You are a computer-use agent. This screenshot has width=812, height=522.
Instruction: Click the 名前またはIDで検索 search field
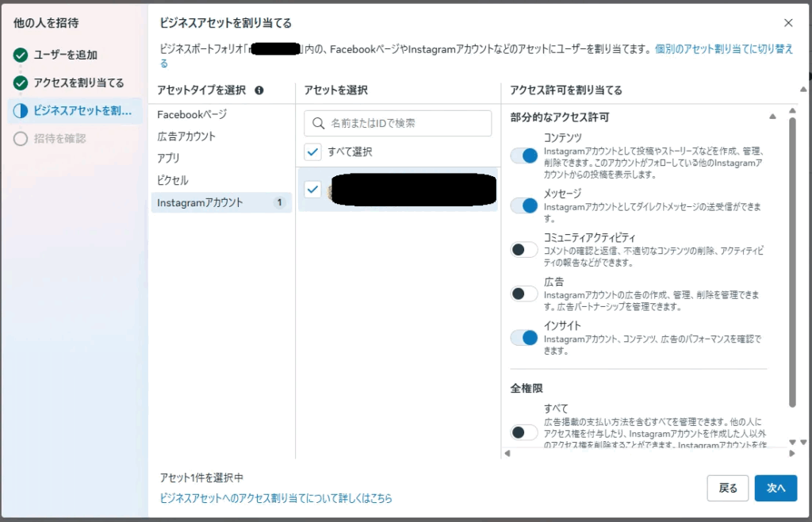408,124
